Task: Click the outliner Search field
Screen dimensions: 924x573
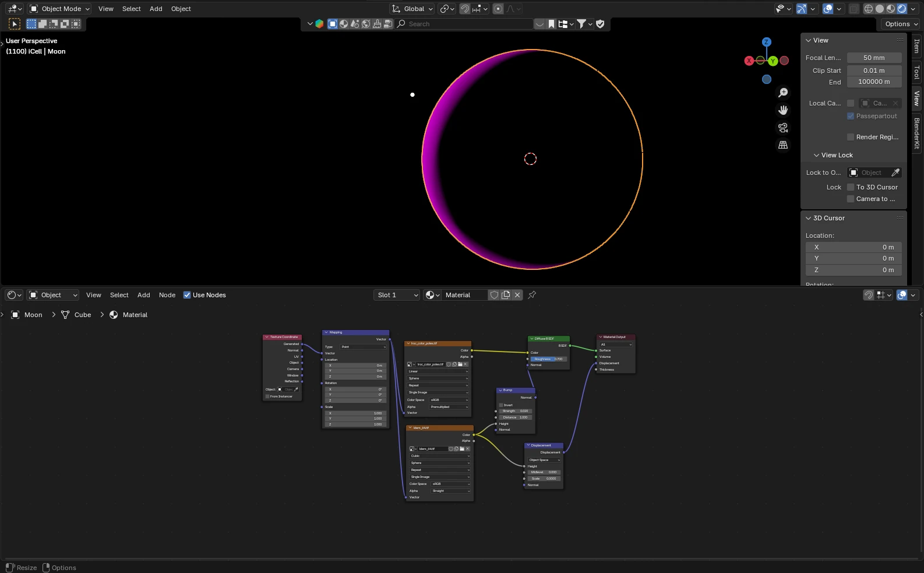Action: pyautogui.click(x=466, y=24)
